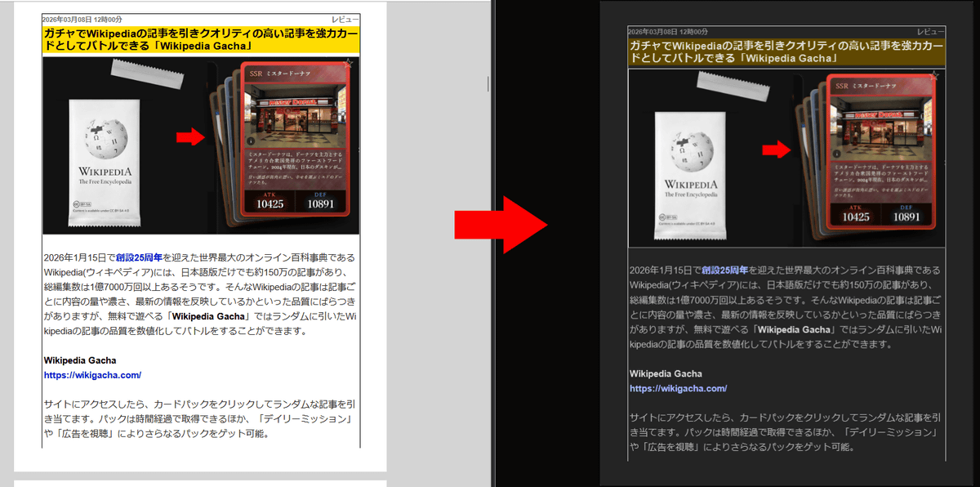
Task: Click the dark-gold headline in dark panel
Action: (786, 51)
